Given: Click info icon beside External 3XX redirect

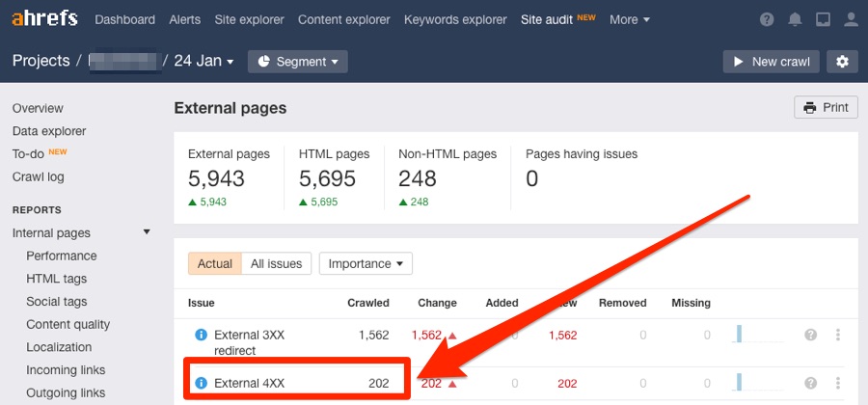Looking at the screenshot, I should [x=201, y=335].
